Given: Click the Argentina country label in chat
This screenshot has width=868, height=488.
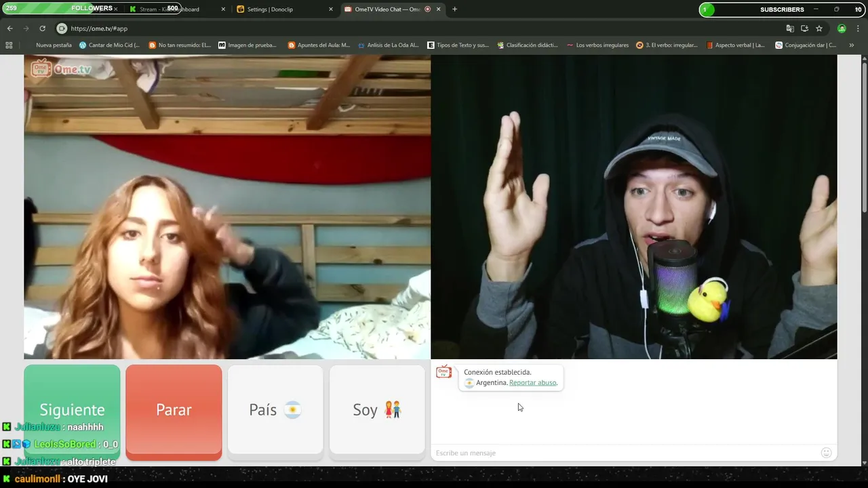Looking at the screenshot, I should pyautogui.click(x=492, y=383).
